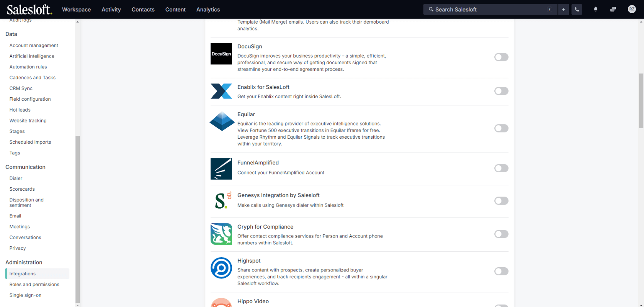Viewport: 644px width, 307px height.
Task: Open Artificial intelligence settings
Action: 32,56
